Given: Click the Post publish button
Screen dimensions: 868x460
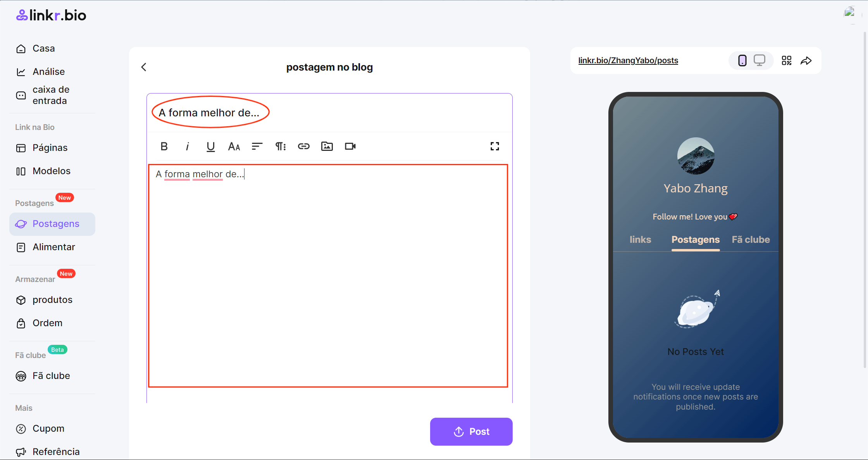Looking at the screenshot, I should 471,431.
